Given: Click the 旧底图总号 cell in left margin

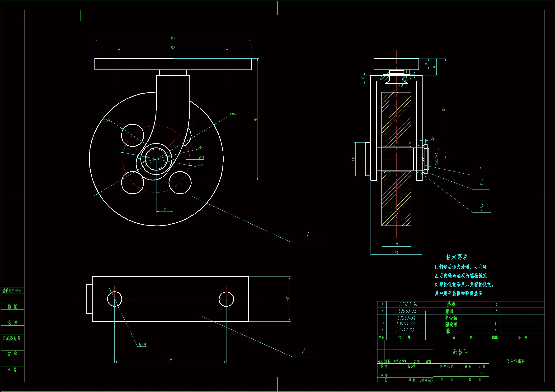Looking at the screenshot, I should pyautogui.click(x=12, y=338).
